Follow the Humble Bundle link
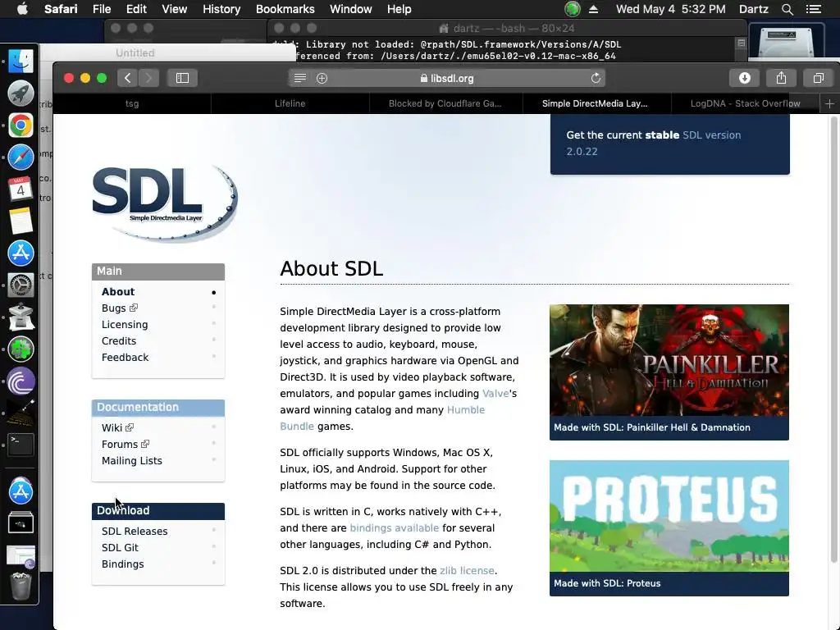Screen dimensions: 840x630 click(466, 410)
